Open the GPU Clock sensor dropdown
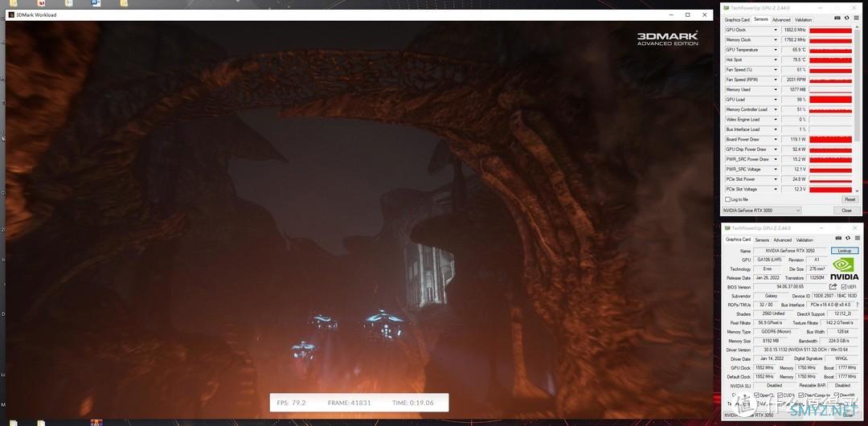 pos(776,30)
